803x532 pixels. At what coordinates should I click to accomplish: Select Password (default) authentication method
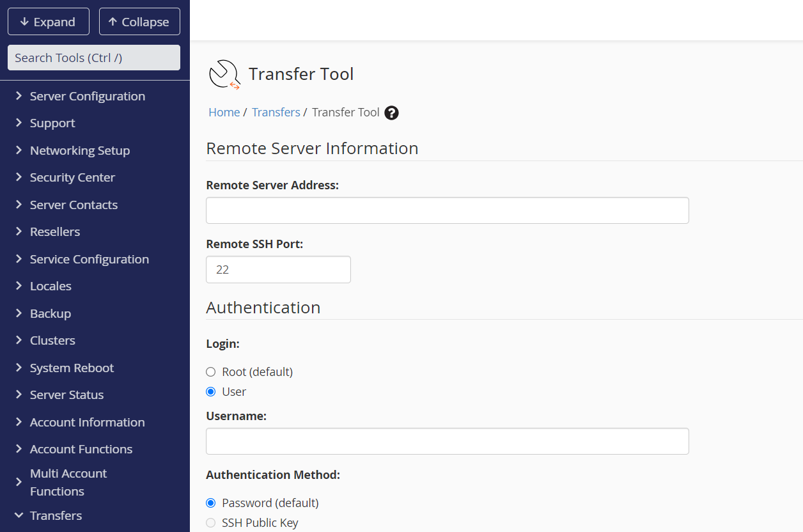pyautogui.click(x=211, y=503)
